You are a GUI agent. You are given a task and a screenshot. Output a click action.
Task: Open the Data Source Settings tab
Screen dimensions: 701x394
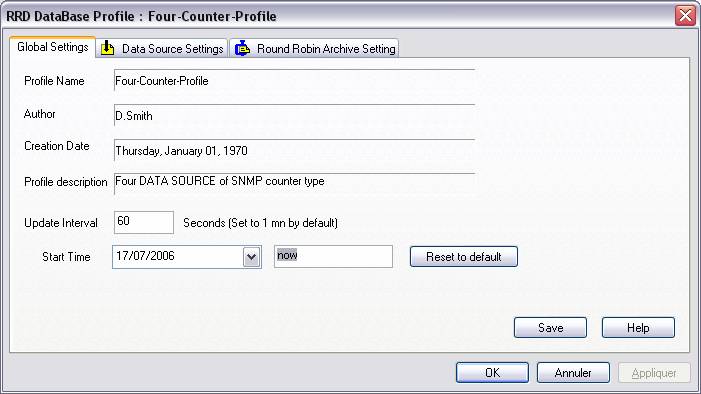click(162, 48)
